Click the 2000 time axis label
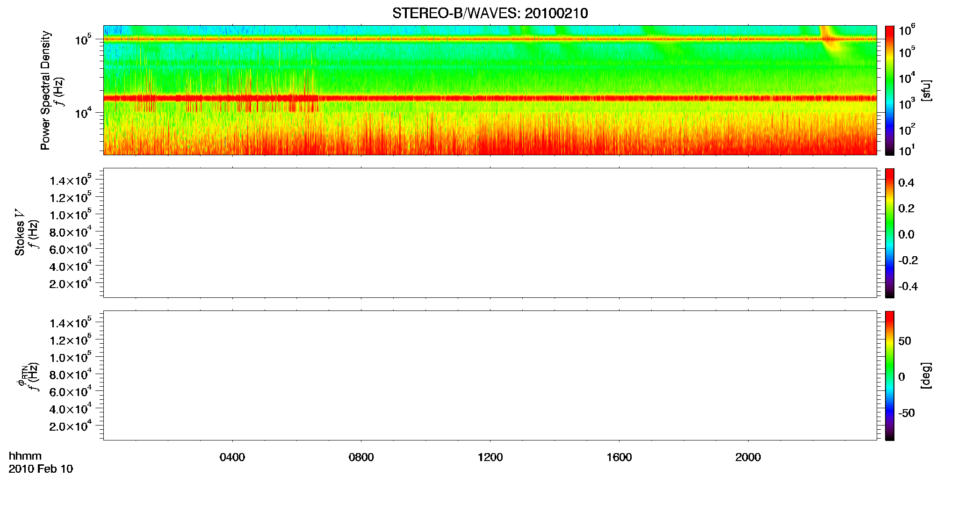Image resolution: width=980 pixels, height=505 pixels. (748, 457)
